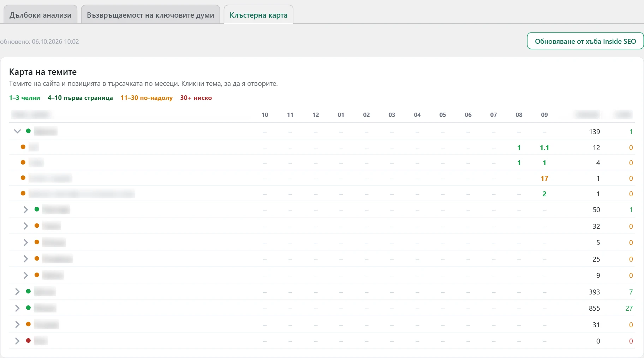Click the green position value 1.1
Viewport: 644px width, 358px height.
[544, 148]
